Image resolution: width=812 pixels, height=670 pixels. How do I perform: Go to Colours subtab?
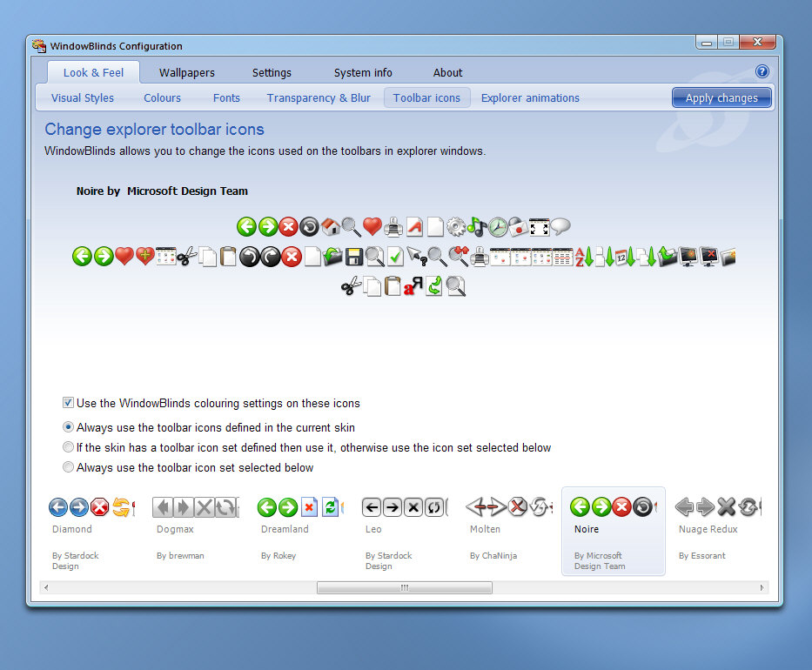coord(162,97)
